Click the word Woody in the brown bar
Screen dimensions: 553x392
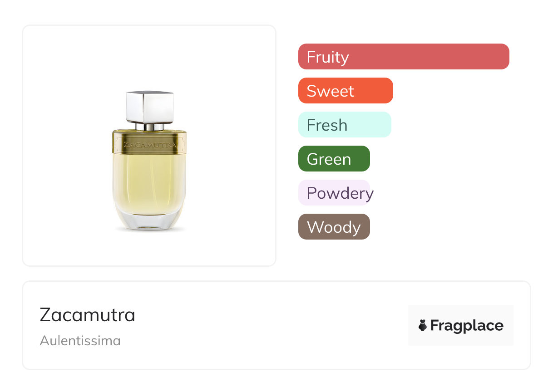tap(334, 227)
